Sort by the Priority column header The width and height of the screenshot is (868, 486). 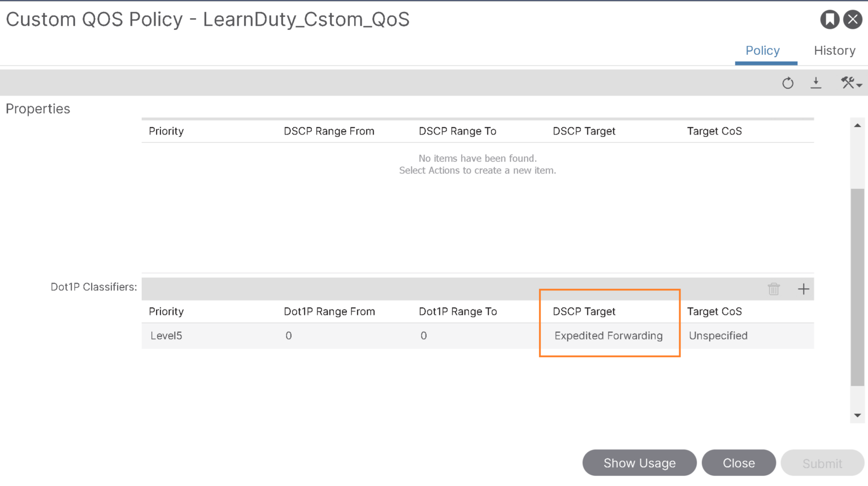[x=166, y=311]
